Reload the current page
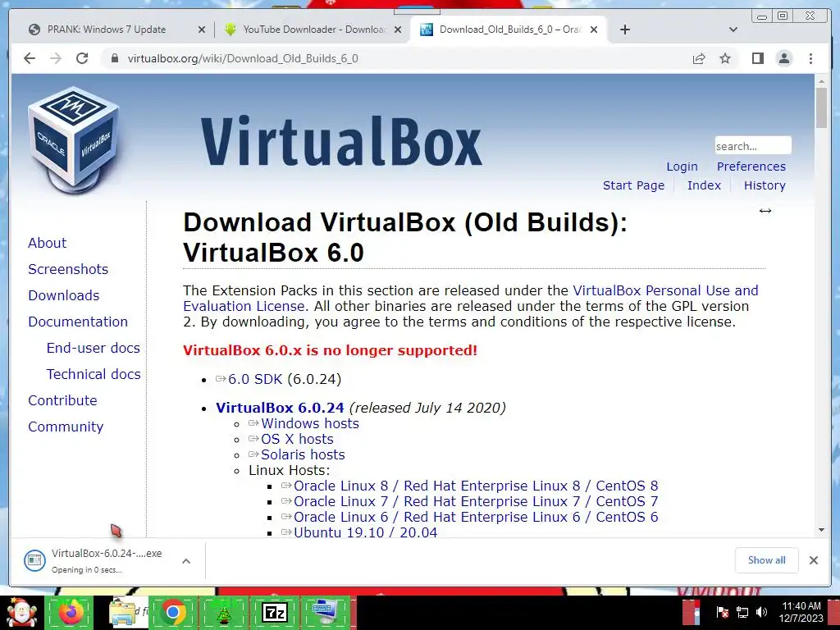The image size is (840, 630). pyautogui.click(x=82, y=58)
